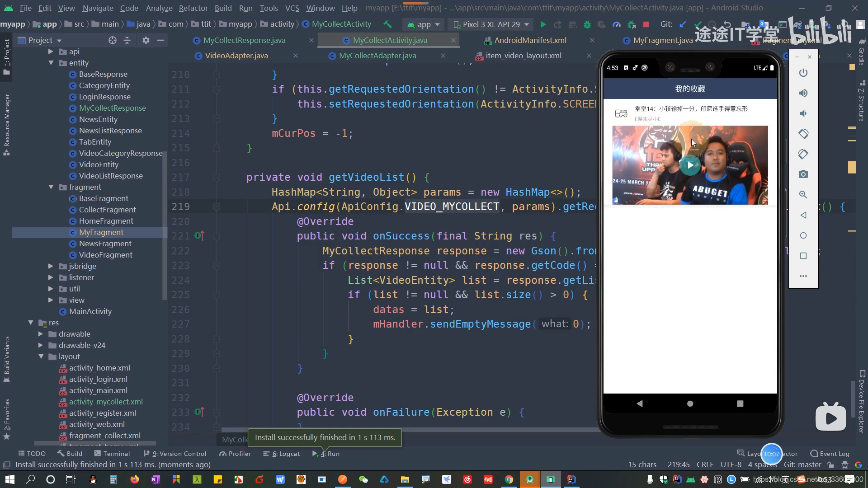Collapse the fragment folder
This screenshot has width=868, height=488.
pyautogui.click(x=51, y=187)
